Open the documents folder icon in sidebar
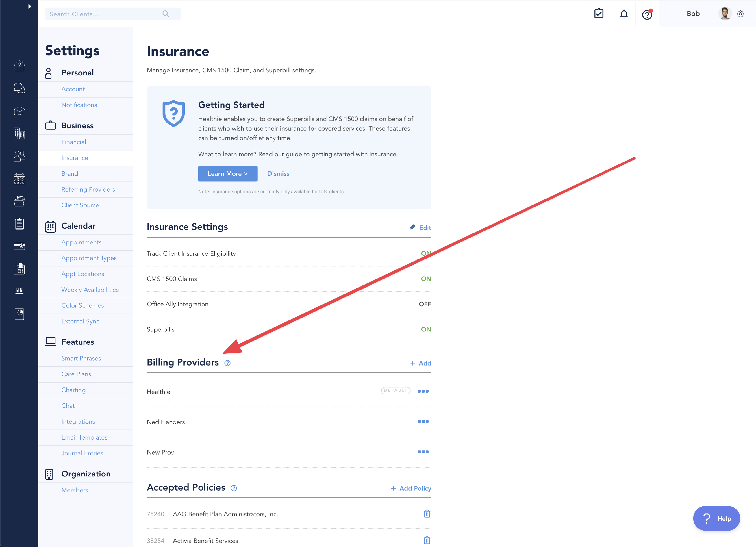This screenshot has height=547, width=756. click(19, 201)
